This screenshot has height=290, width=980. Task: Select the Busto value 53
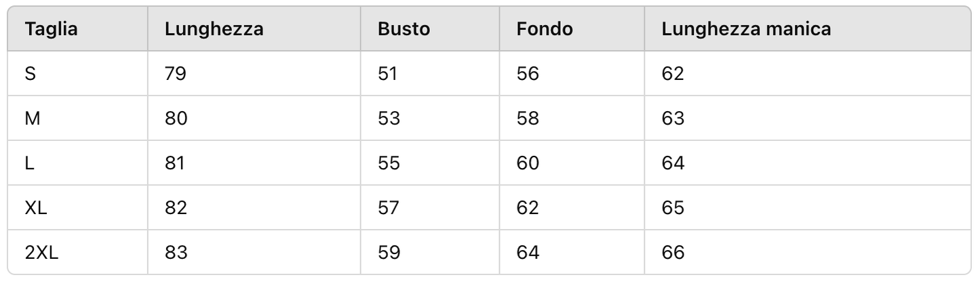[389, 119]
